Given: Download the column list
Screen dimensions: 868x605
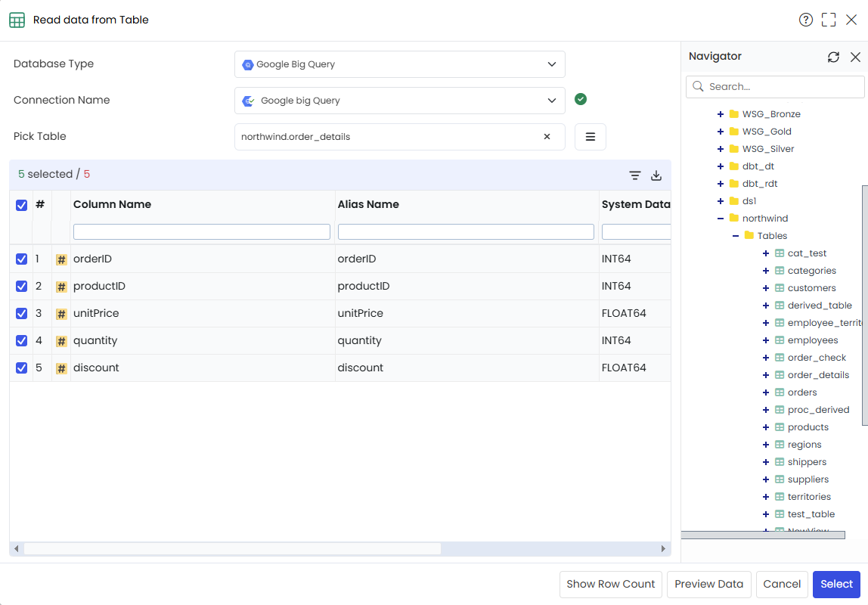Looking at the screenshot, I should (656, 175).
